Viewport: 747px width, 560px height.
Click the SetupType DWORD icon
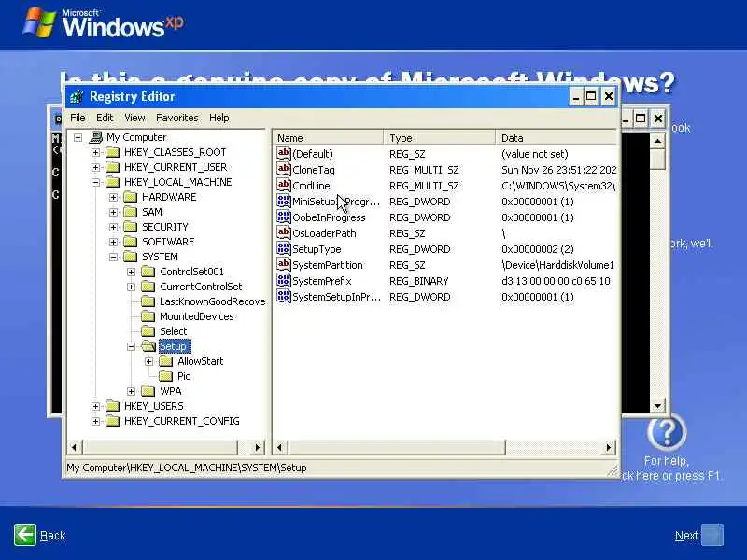coord(284,248)
